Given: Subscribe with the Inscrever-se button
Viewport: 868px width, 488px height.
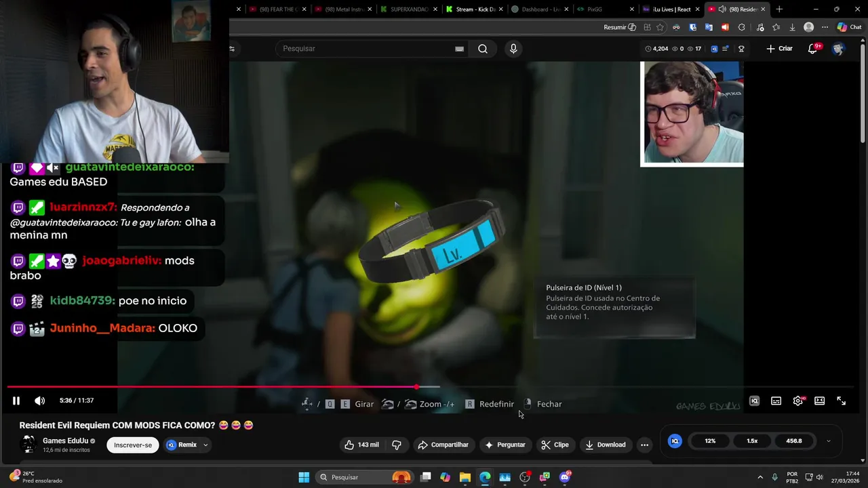Looking at the screenshot, I should (x=133, y=445).
